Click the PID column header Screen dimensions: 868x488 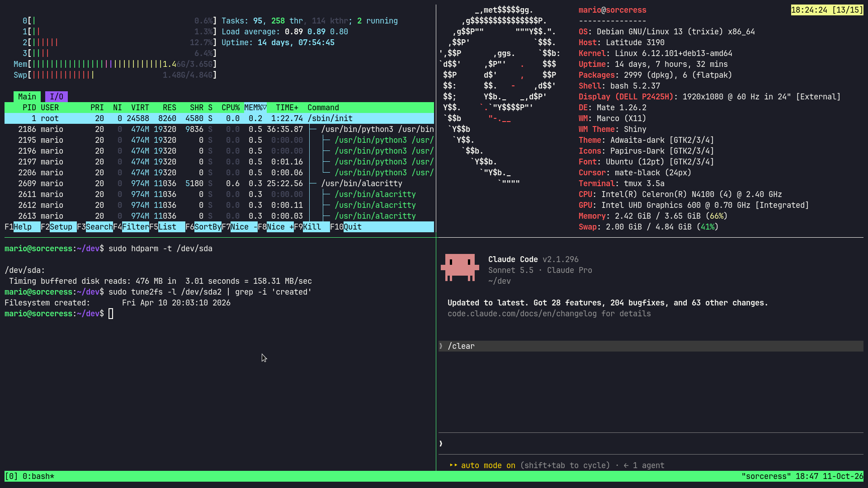(x=29, y=108)
